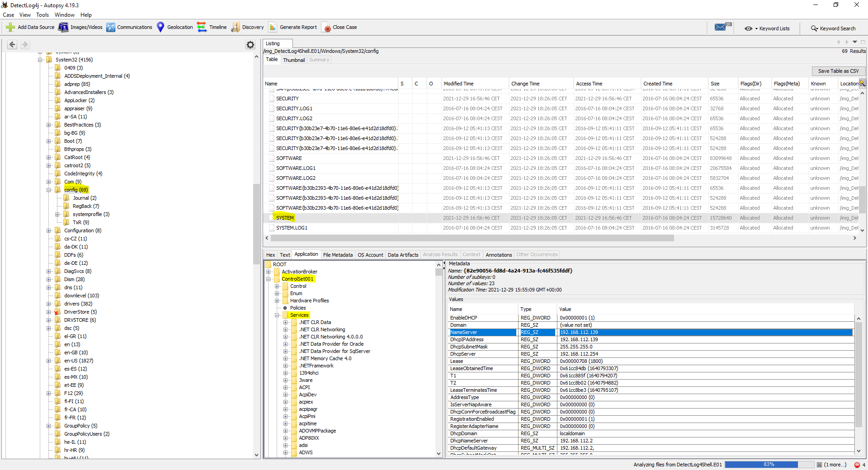
Task: Open tree options with gear icon
Action: click(x=250, y=44)
